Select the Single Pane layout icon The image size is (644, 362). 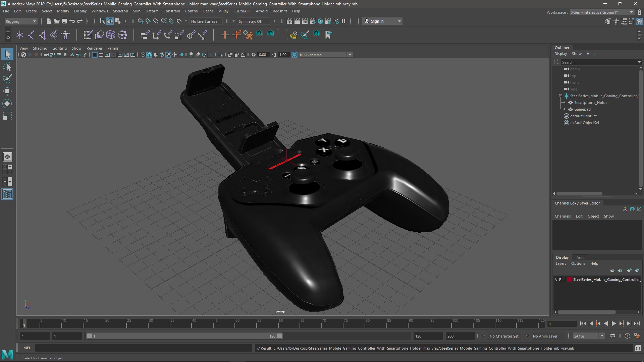(x=7, y=157)
